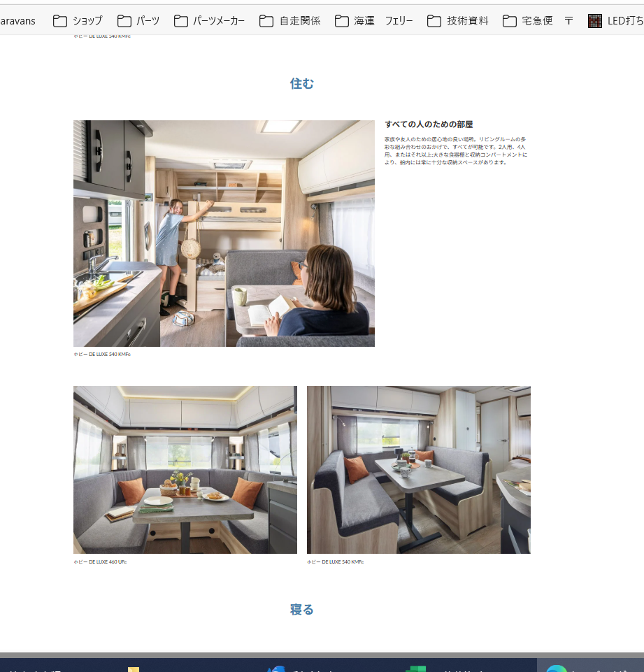This screenshot has height=672, width=644.
Task: Open the 自走関係 bookmark folder
Action: (289, 20)
